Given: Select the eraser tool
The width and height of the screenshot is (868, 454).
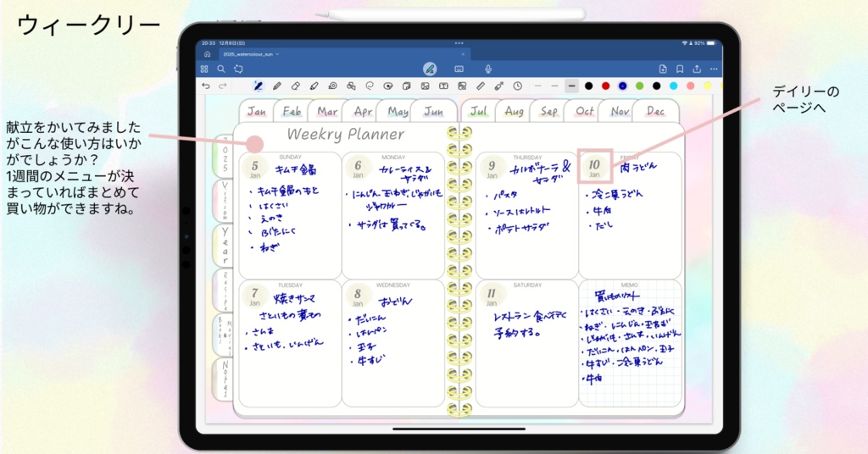Looking at the screenshot, I should coord(296,86).
